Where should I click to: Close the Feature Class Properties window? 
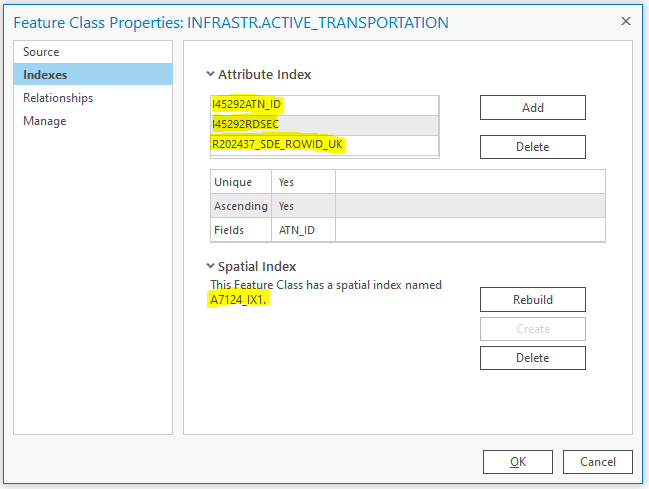(x=626, y=21)
